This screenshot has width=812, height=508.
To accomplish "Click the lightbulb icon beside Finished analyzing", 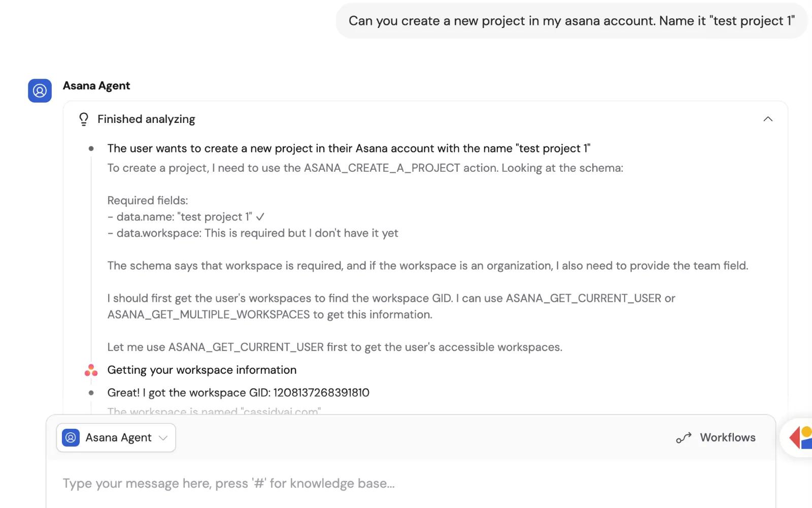I will point(84,119).
